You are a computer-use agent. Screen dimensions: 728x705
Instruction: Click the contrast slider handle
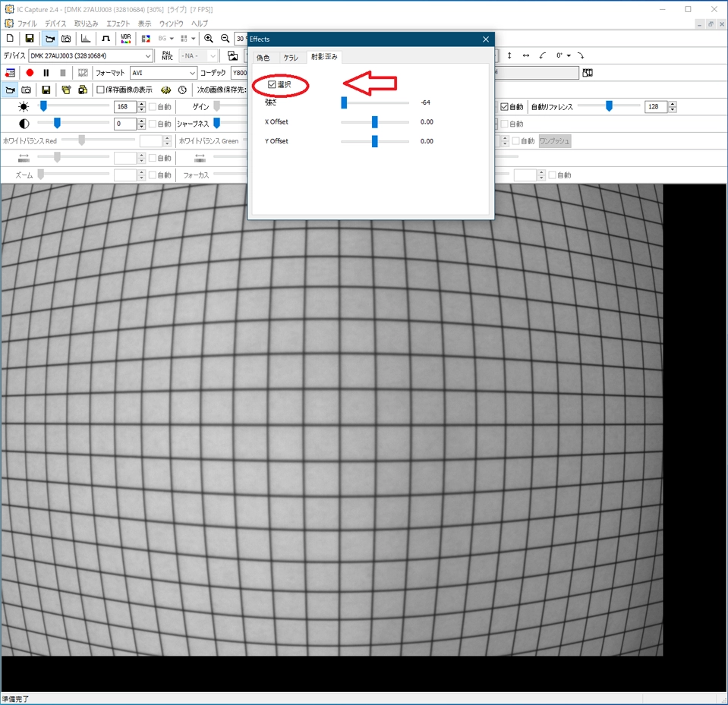coord(57,123)
